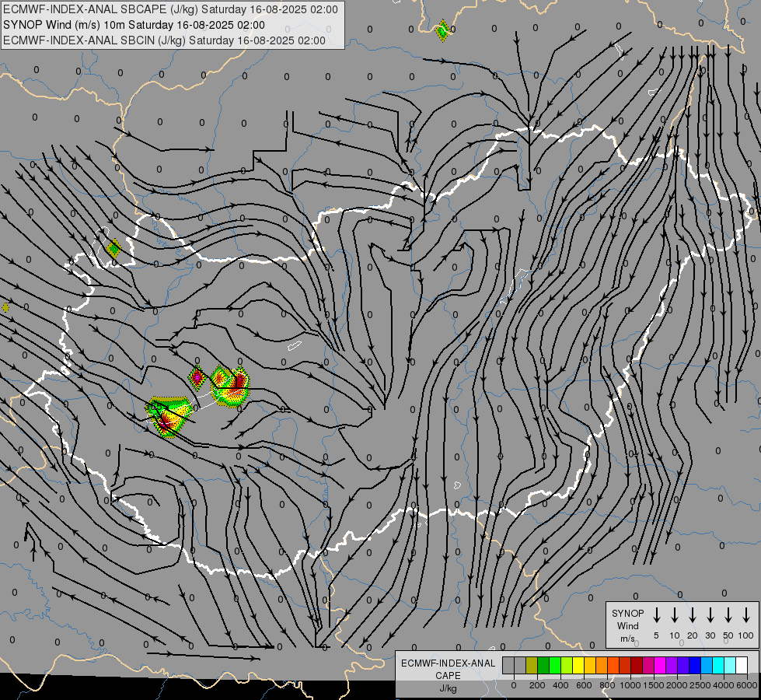This screenshot has width=761, height=700.
Task: Pick the dark blue CAPE legend swatch
Action: 696,666
